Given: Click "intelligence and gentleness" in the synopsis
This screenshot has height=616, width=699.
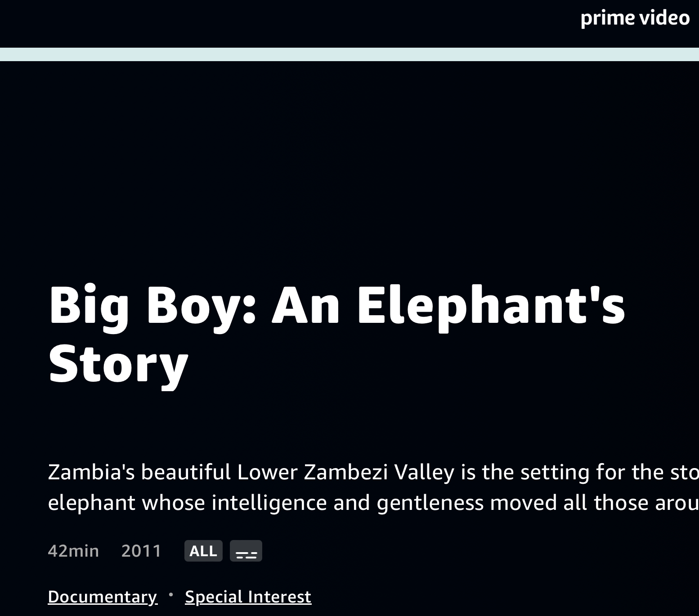Looking at the screenshot, I should [347, 503].
